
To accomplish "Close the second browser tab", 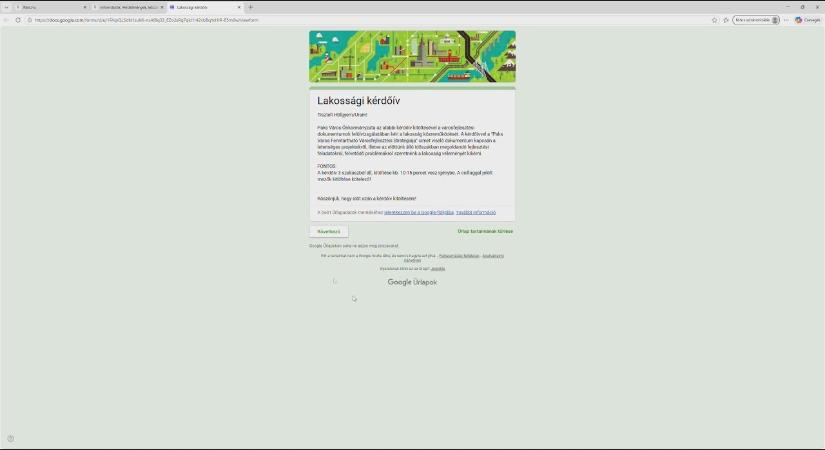I will tap(162, 7).
